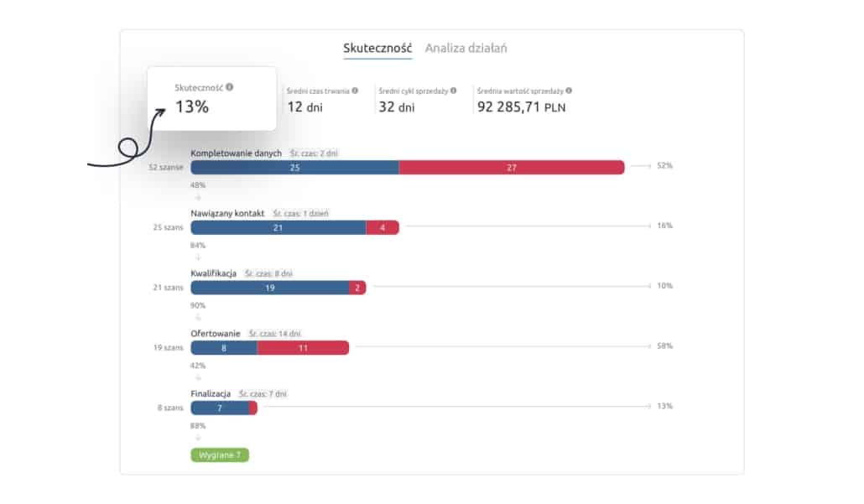Click the Nawiązany kontakt stage label
This screenshot has height=504, width=864.
coord(227,213)
